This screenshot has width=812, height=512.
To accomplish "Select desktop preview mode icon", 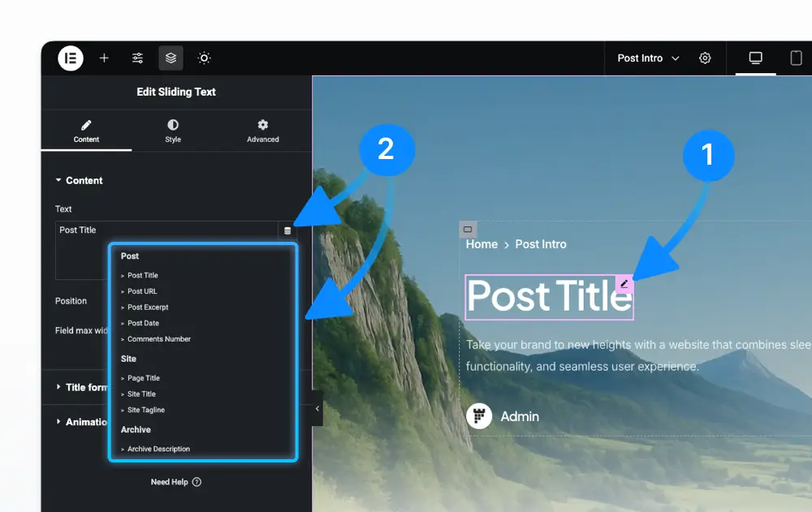I will (x=755, y=58).
